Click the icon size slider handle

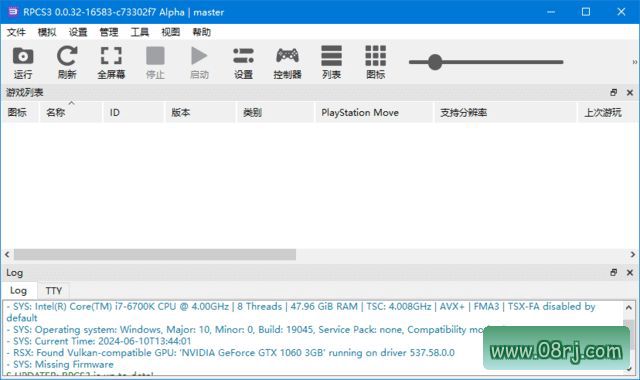tap(435, 62)
